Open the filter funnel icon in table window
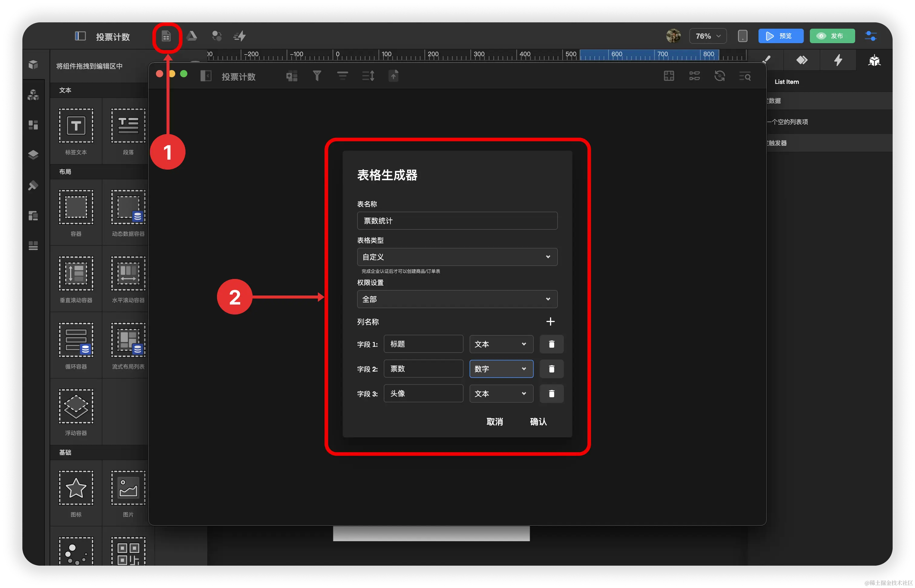915x588 pixels. tap(317, 76)
